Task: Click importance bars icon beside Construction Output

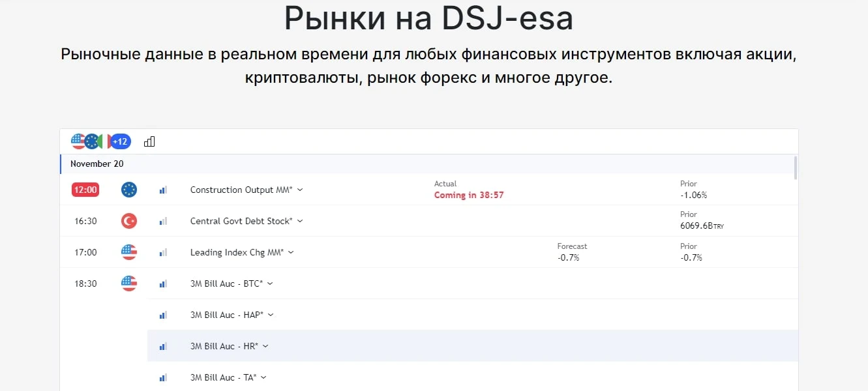Action: point(163,190)
